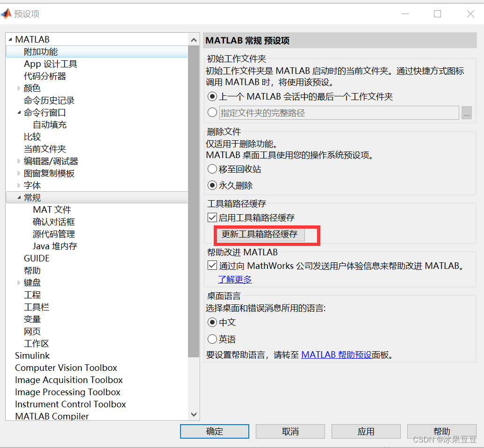This screenshot has width=484, height=448.
Task: Click tree scrollbar down arrow
Action: [194, 414]
